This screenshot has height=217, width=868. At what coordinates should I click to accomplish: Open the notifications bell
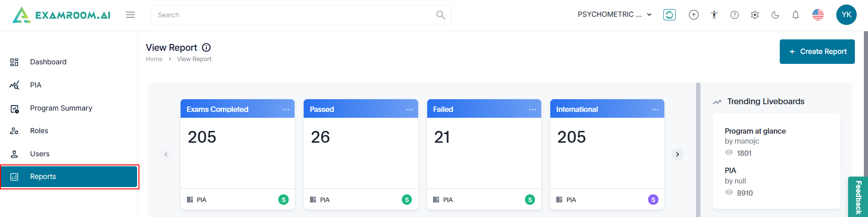[x=796, y=15]
